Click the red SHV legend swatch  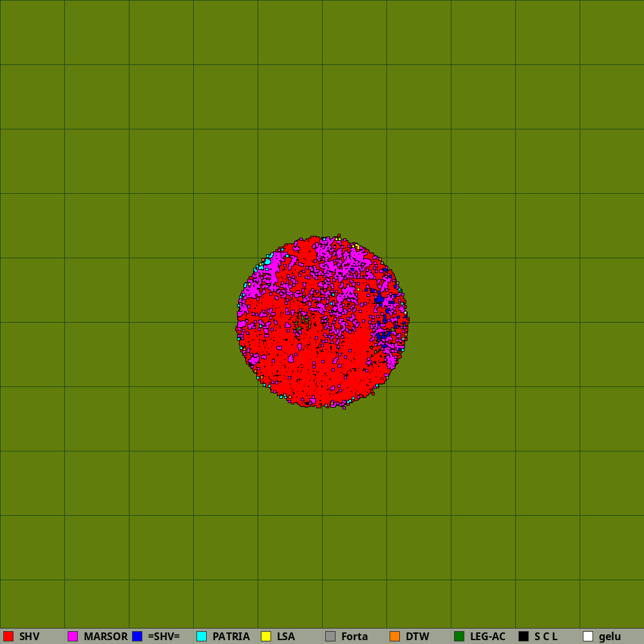(8, 636)
